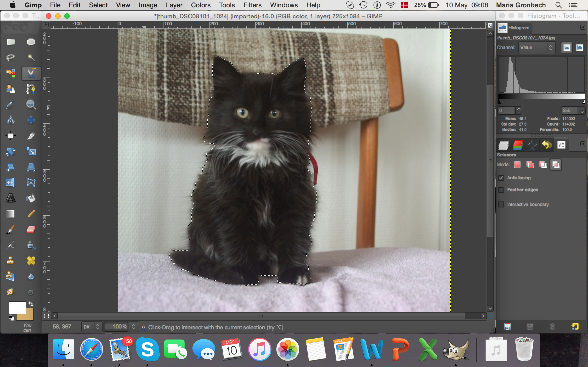588x367 pixels.
Task: Select the Move tool
Action: pyautogui.click(x=31, y=120)
